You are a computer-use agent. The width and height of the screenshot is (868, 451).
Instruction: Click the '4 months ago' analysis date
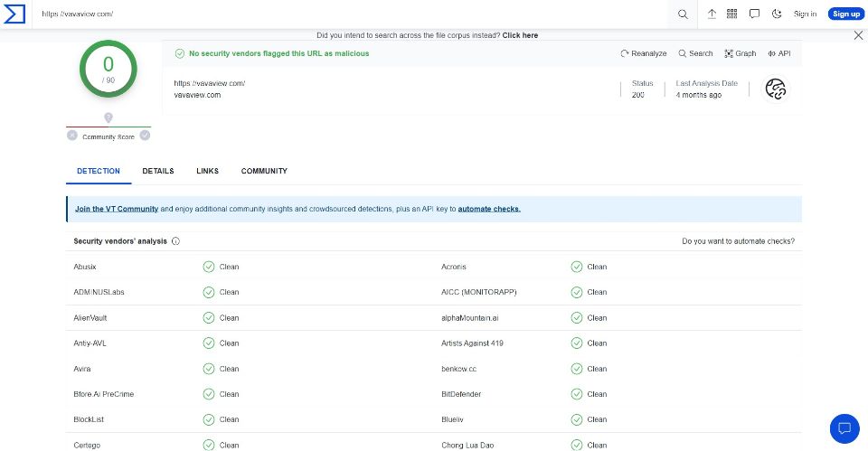coord(699,95)
